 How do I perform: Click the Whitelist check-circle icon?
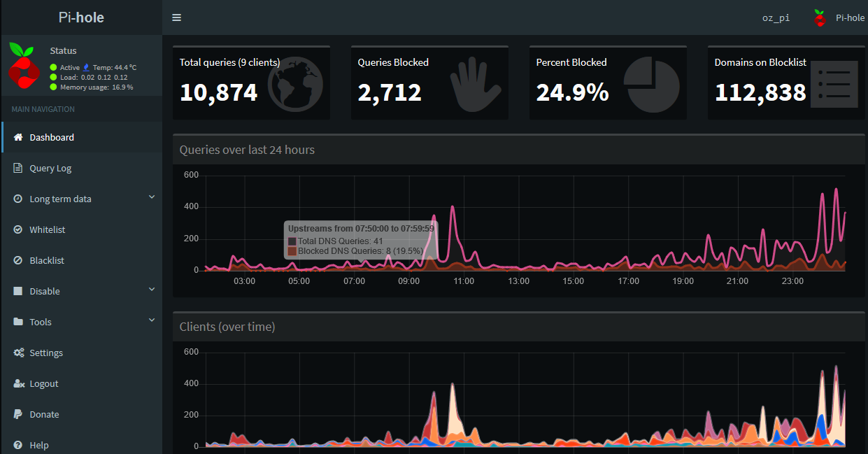pyautogui.click(x=18, y=229)
